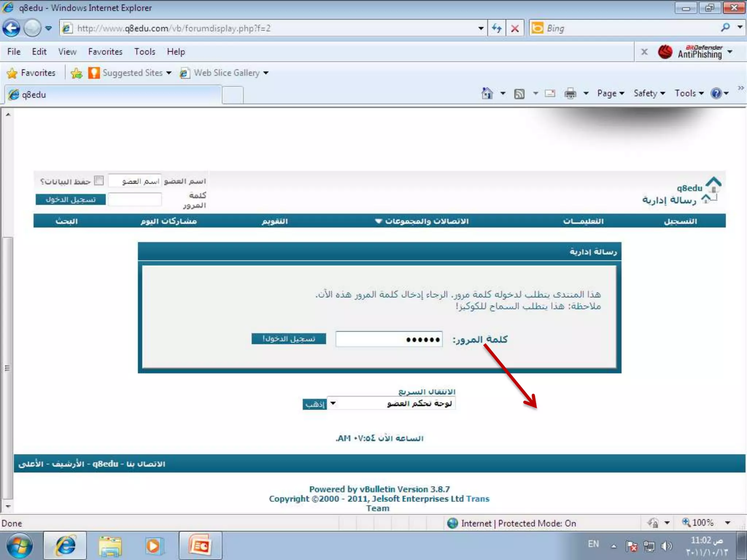Toggle the حفظ البيانات remember checkbox
The height and width of the screenshot is (560, 747).
[x=99, y=180]
